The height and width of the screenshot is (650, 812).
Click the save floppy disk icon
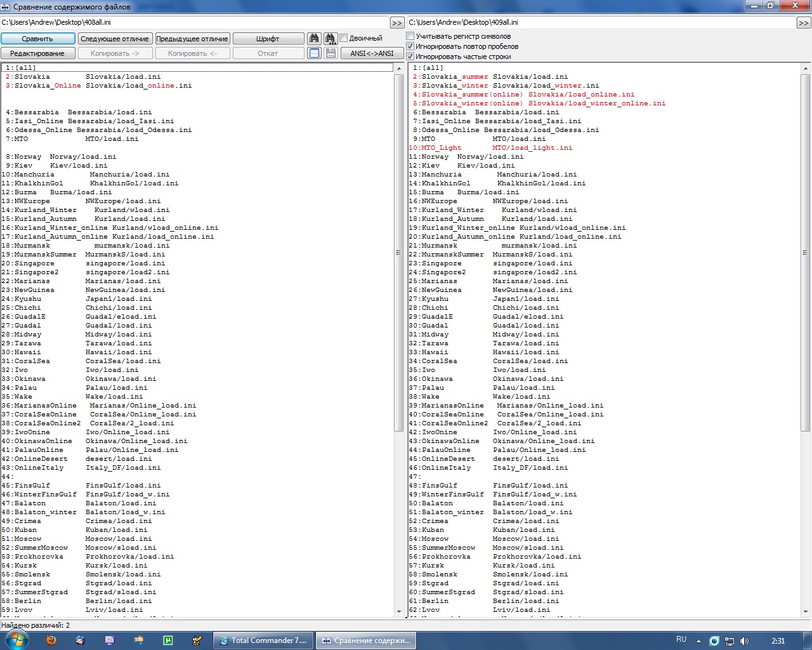tap(331, 53)
